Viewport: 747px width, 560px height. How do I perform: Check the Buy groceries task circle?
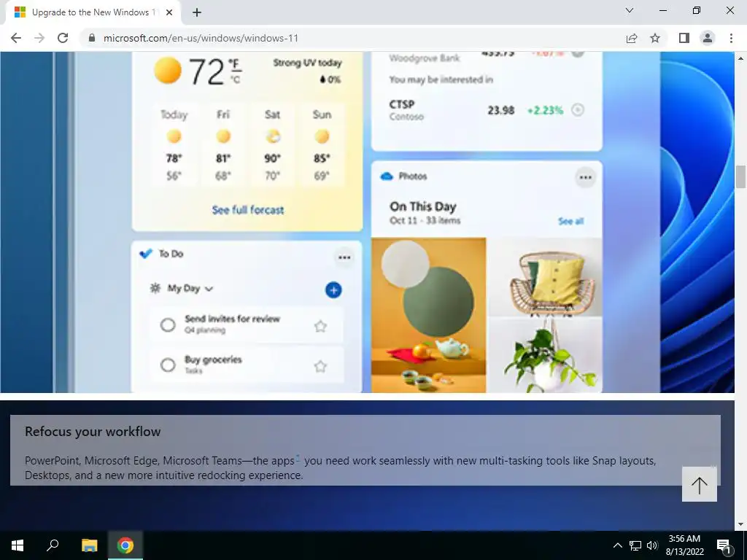click(168, 365)
